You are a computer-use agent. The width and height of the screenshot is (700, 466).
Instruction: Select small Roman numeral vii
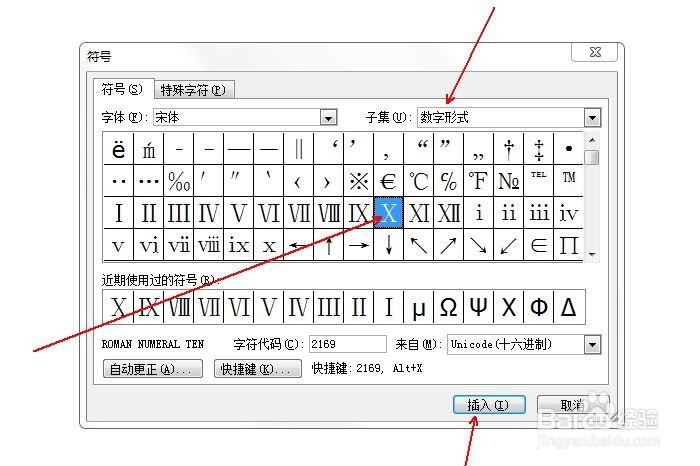click(x=179, y=245)
